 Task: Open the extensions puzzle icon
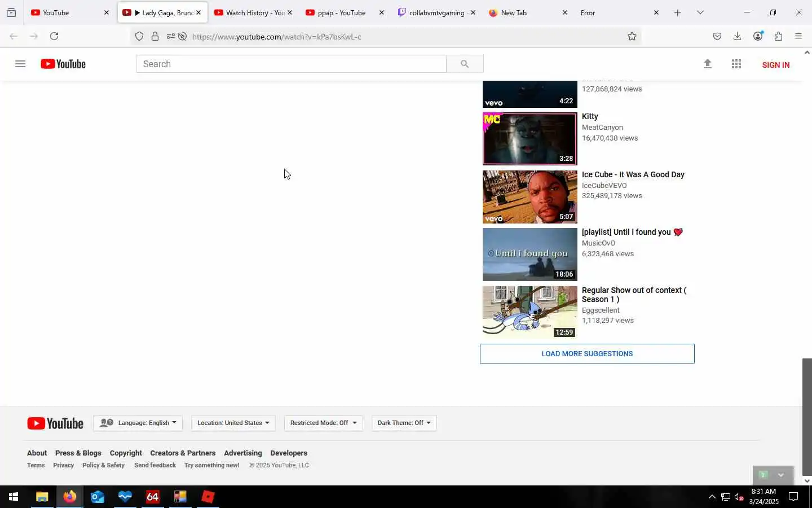click(779, 36)
